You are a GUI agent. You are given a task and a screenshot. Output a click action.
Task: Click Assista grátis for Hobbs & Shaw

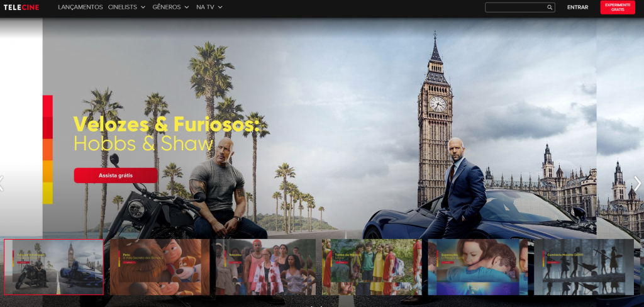click(x=116, y=176)
